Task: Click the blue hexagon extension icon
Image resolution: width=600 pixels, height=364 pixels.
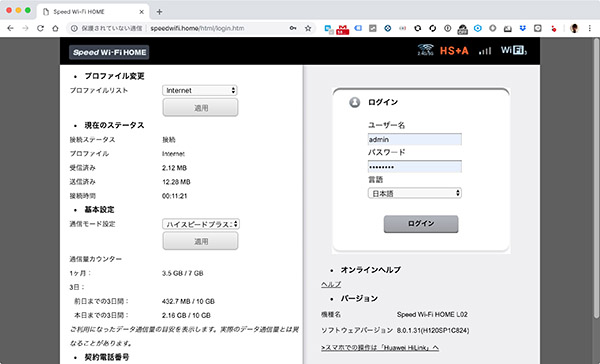Action: (478, 28)
